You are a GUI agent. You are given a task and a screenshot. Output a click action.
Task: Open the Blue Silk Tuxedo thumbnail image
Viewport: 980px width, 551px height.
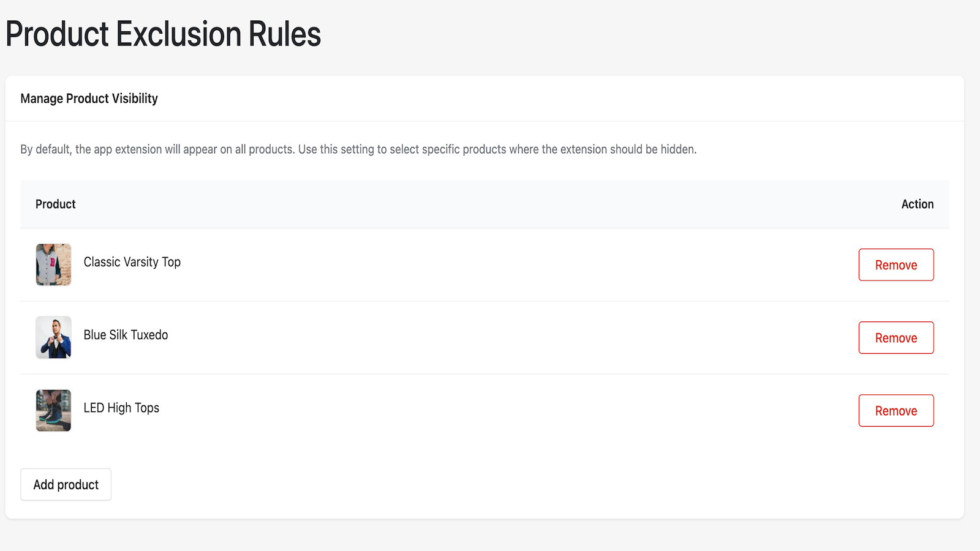[x=53, y=337]
